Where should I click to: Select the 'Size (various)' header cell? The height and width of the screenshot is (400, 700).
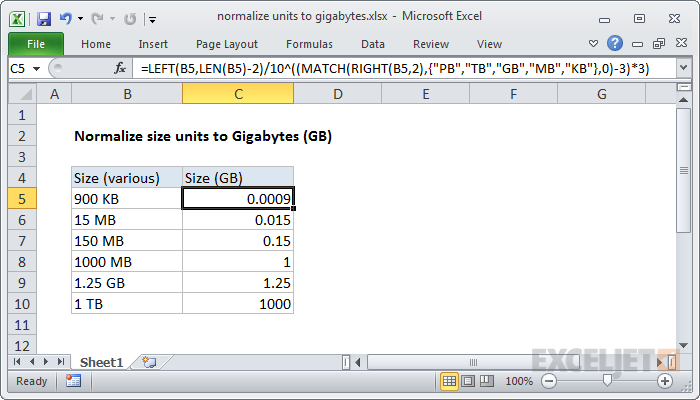(127, 178)
